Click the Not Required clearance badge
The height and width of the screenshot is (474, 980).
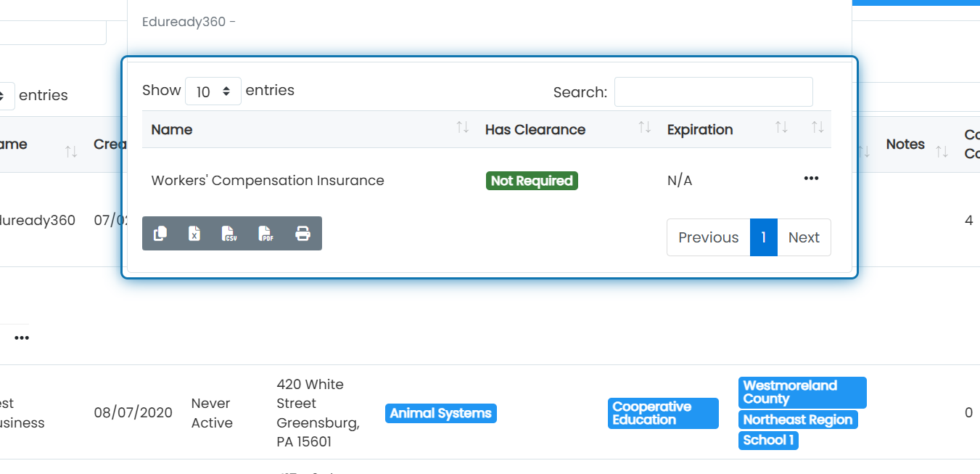(532, 181)
